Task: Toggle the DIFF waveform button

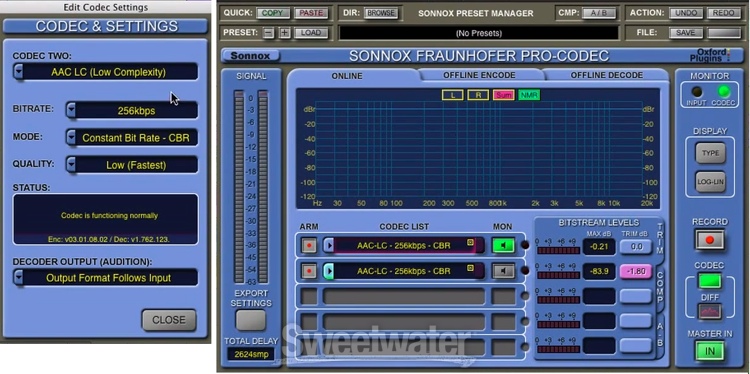Action: [710, 312]
